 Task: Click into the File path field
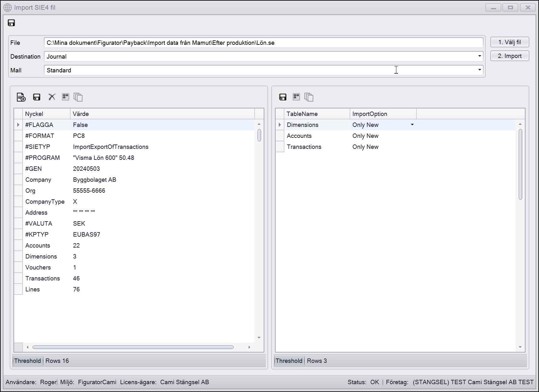263,43
